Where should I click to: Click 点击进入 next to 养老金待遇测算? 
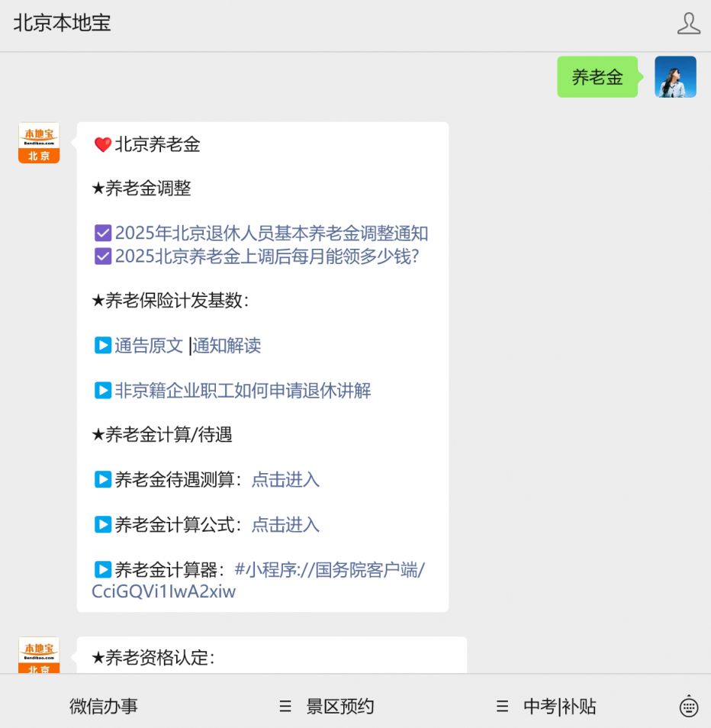coord(285,479)
